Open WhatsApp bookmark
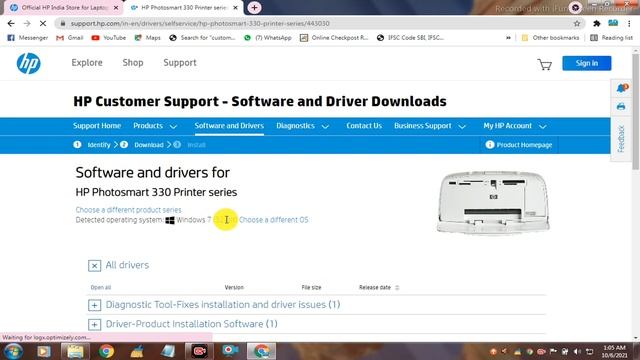 tap(268, 38)
